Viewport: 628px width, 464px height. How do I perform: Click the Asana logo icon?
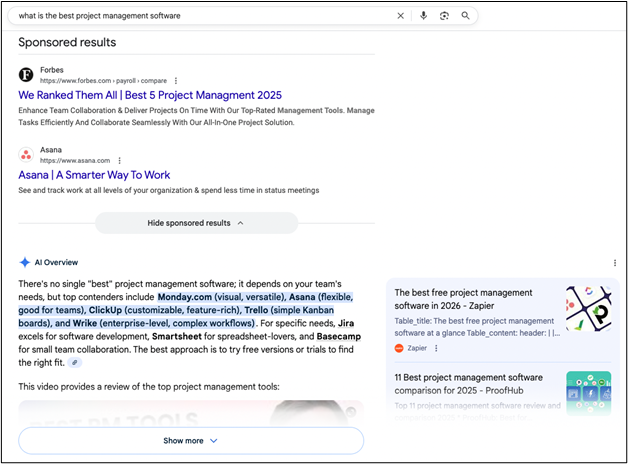click(x=26, y=155)
